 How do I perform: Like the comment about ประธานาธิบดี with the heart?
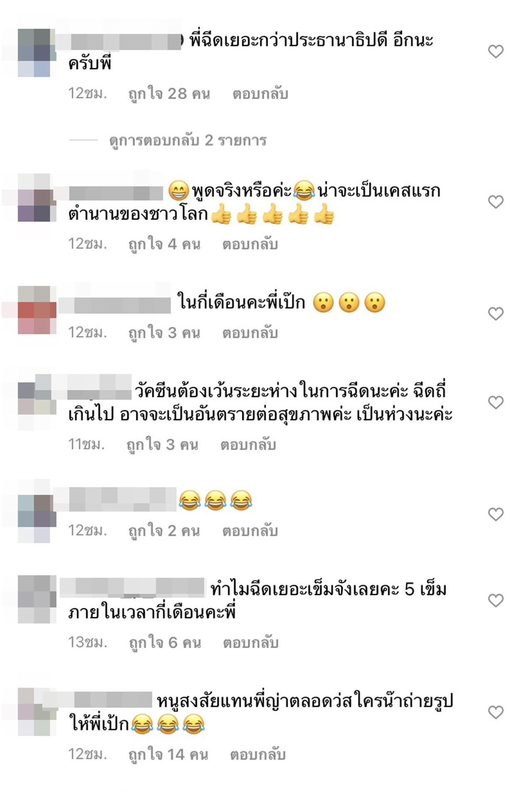[x=495, y=52]
